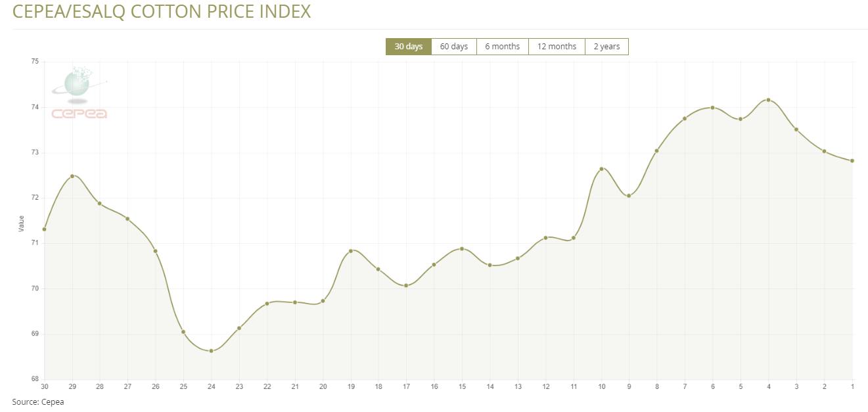Choose the 2 years time range
Screen dimensions: 868x412
[606, 47]
